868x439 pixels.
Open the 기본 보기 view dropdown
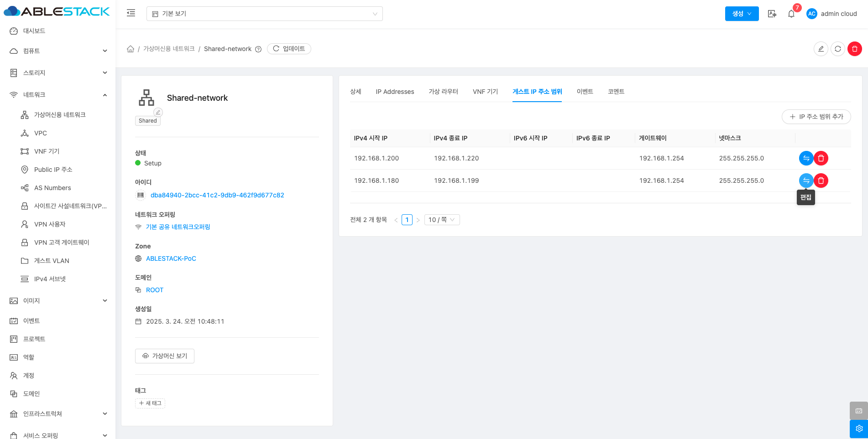(264, 14)
